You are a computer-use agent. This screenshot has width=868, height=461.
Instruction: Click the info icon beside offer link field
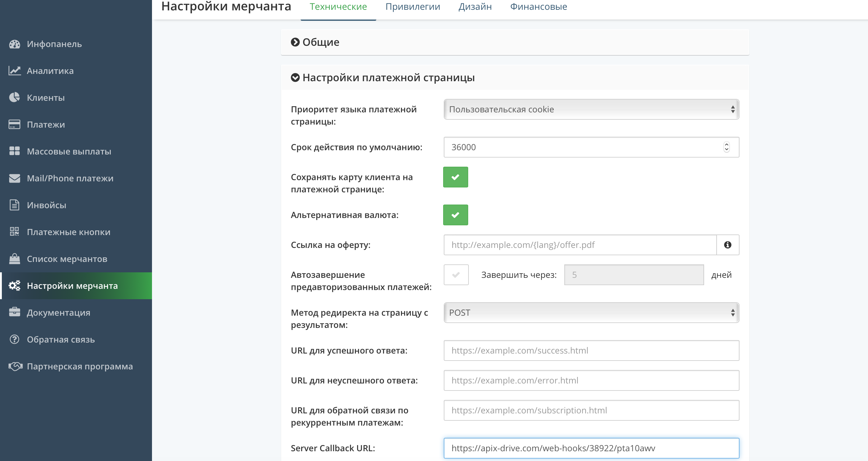click(x=728, y=245)
